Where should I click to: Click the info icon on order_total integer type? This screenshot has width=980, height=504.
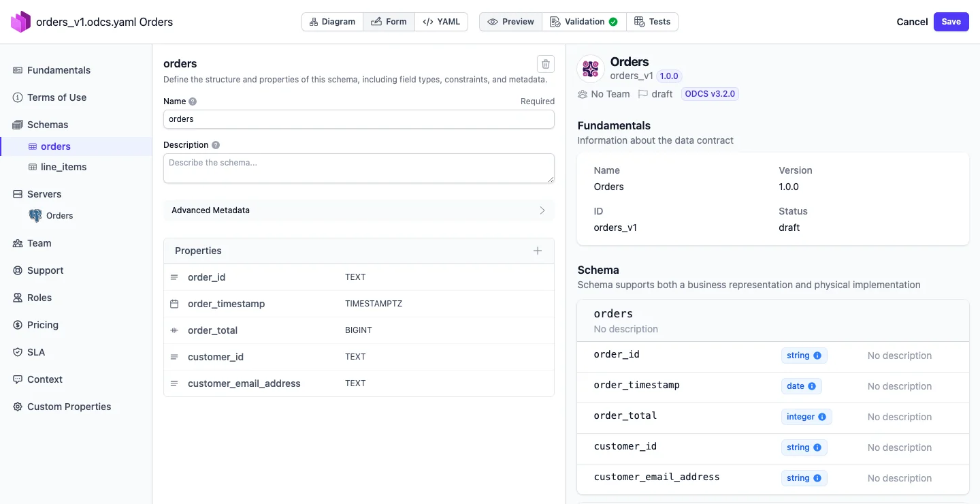(822, 417)
